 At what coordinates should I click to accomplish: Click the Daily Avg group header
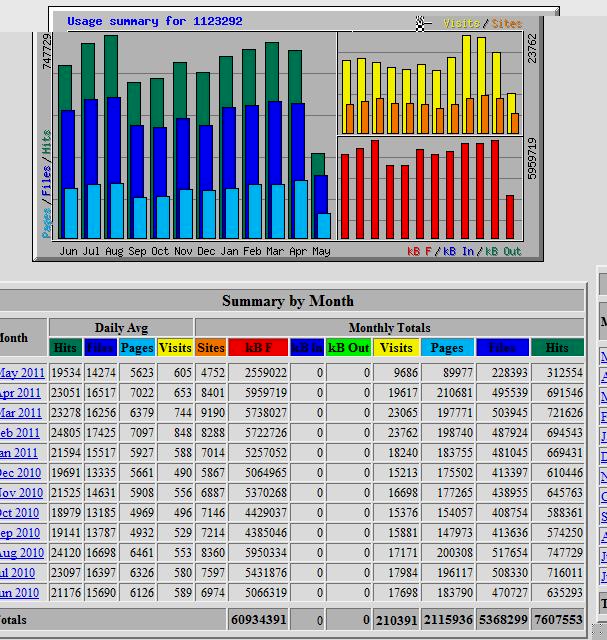(122, 328)
